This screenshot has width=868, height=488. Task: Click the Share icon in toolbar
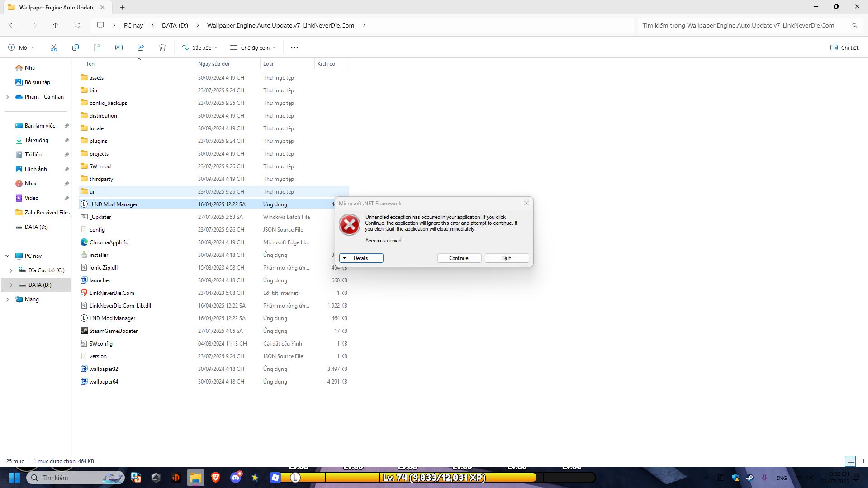[x=141, y=47]
